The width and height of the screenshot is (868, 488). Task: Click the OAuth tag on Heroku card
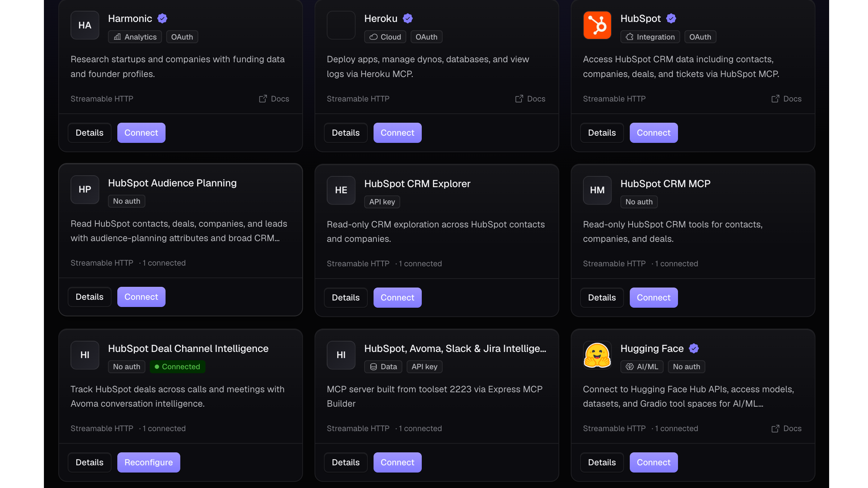[426, 37]
